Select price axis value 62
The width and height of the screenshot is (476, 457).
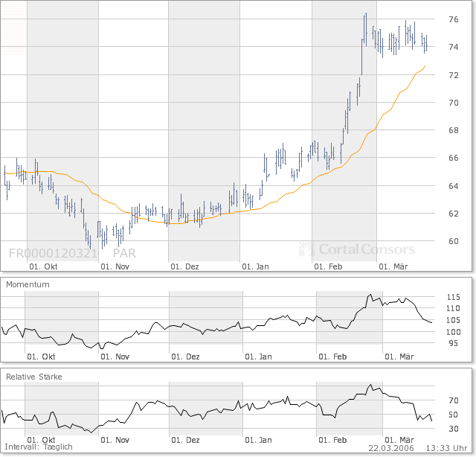tap(454, 214)
